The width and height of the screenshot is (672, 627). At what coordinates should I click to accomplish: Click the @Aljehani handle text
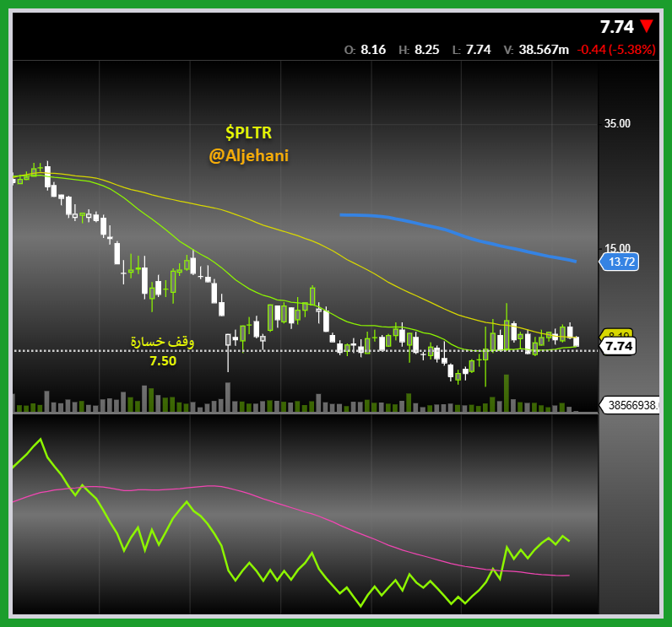coord(248,155)
